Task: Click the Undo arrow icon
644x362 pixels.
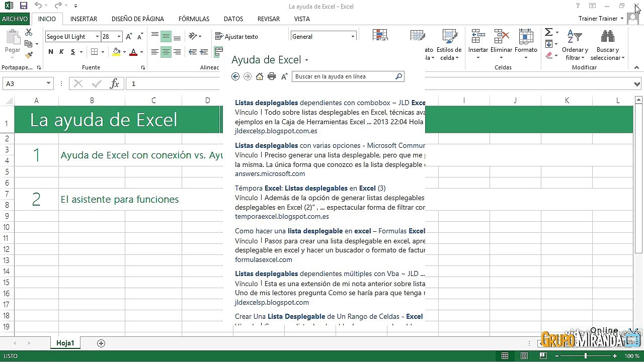Action: pos(38,6)
